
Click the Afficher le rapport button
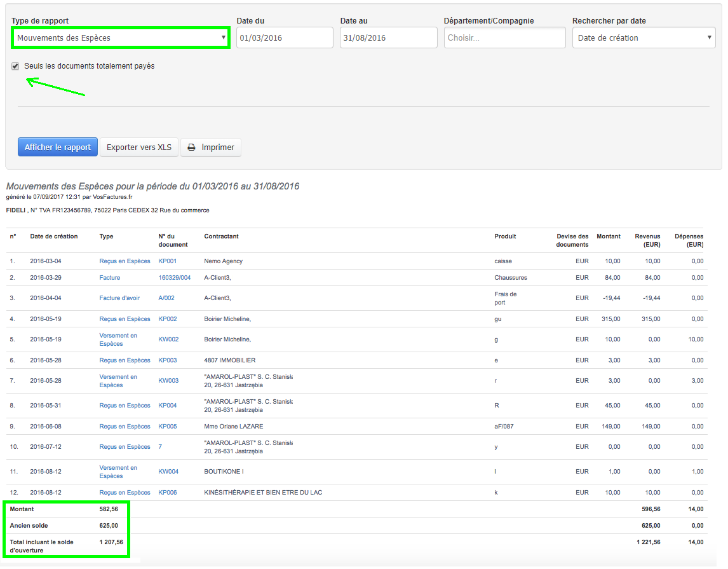tap(58, 147)
